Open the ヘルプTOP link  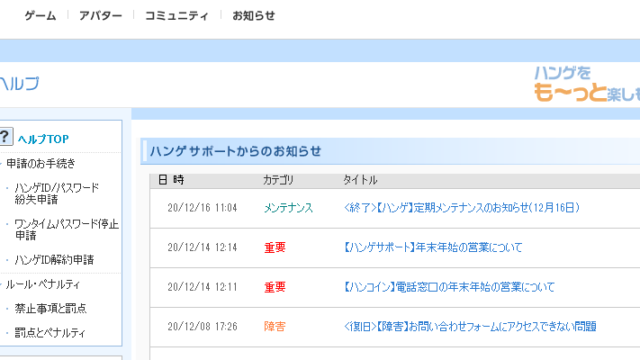(43, 139)
